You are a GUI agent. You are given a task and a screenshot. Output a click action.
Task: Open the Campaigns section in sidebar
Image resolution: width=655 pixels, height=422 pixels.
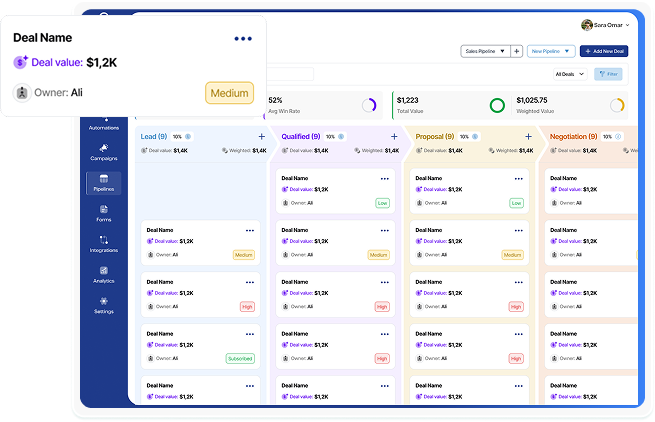coord(104,152)
